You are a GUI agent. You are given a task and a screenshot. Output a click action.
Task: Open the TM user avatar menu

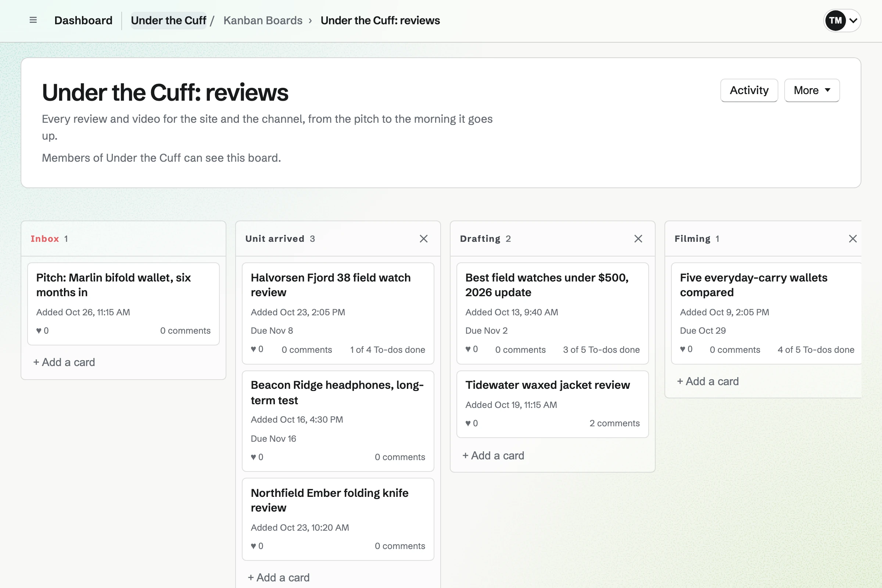[x=842, y=20]
